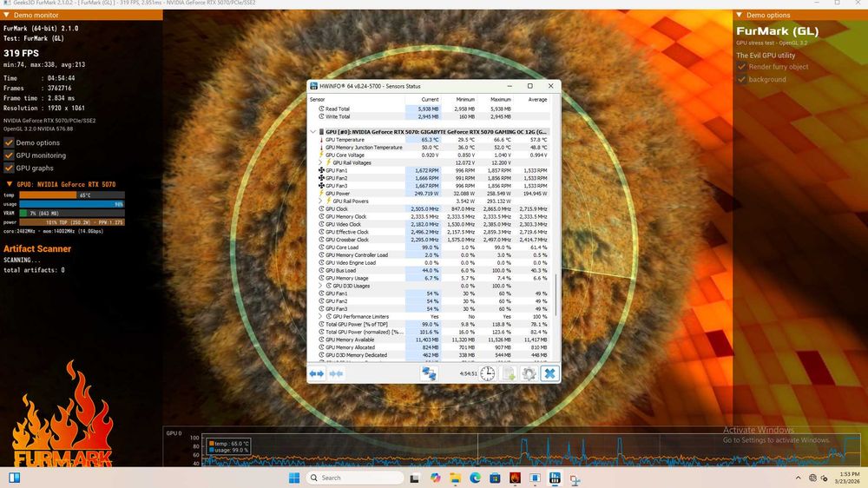Viewport: 868px width, 488px height.
Task: Open HWiNFO sensor settings gear
Action: tap(529, 374)
